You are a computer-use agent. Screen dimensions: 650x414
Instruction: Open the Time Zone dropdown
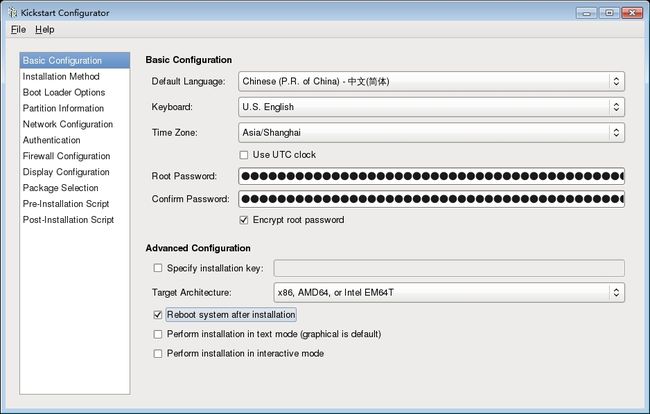click(431, 133)
